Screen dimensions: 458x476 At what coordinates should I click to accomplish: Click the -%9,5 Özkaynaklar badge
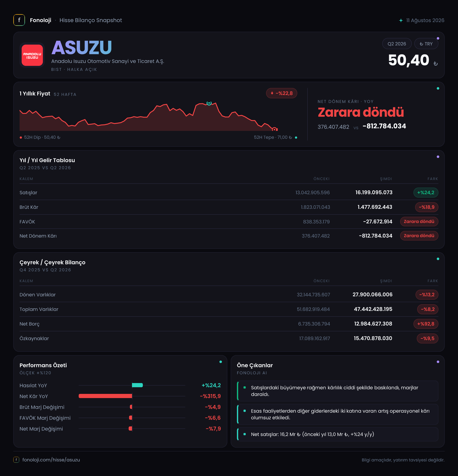click(427, 338)
